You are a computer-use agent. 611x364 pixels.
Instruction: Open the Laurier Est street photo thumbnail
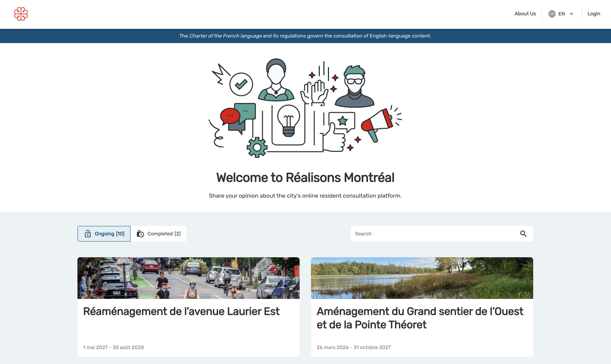pos(189,278)
